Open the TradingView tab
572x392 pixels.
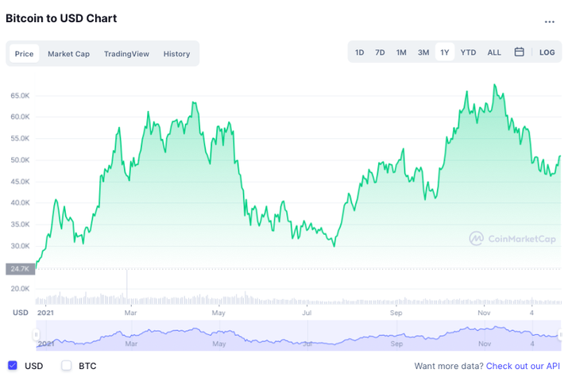(126, 54)
